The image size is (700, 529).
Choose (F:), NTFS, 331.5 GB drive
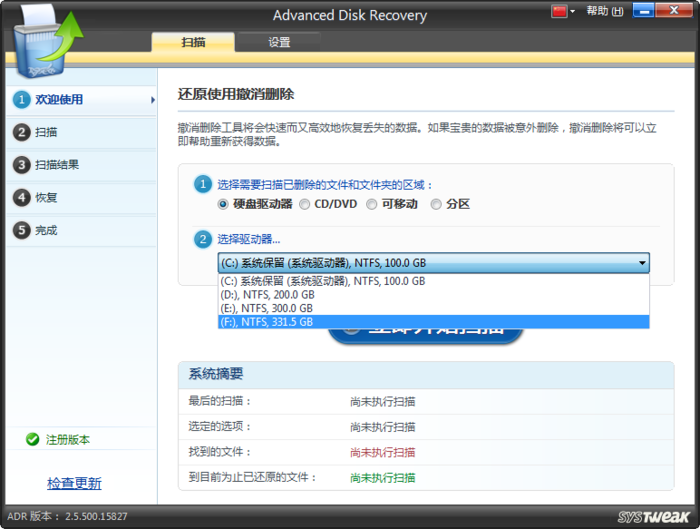tap(433, 322)
